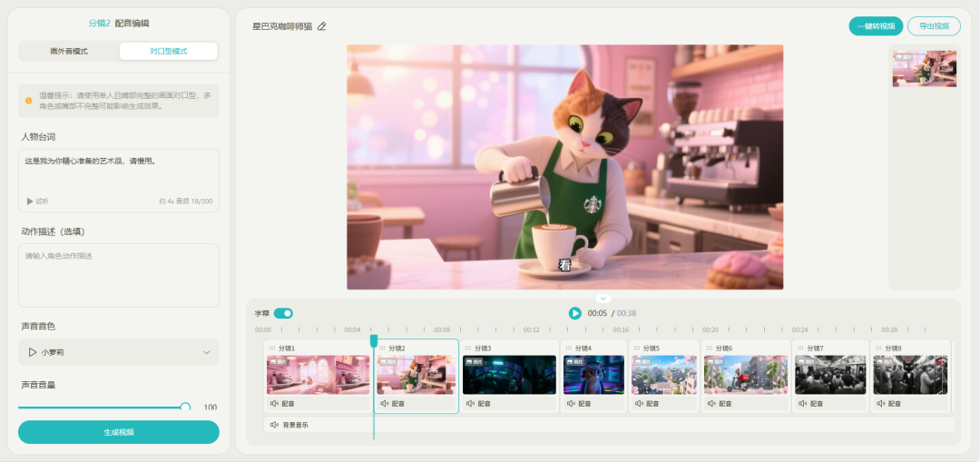This screenshot has width=980, height=462.
Task: Click the 背景音乐 speaker icon
Action: [274, 425]
